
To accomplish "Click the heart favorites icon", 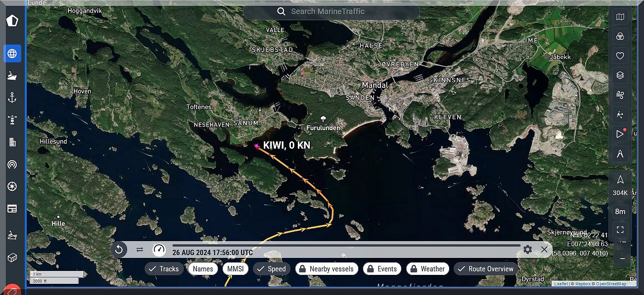I will (620, 56).
